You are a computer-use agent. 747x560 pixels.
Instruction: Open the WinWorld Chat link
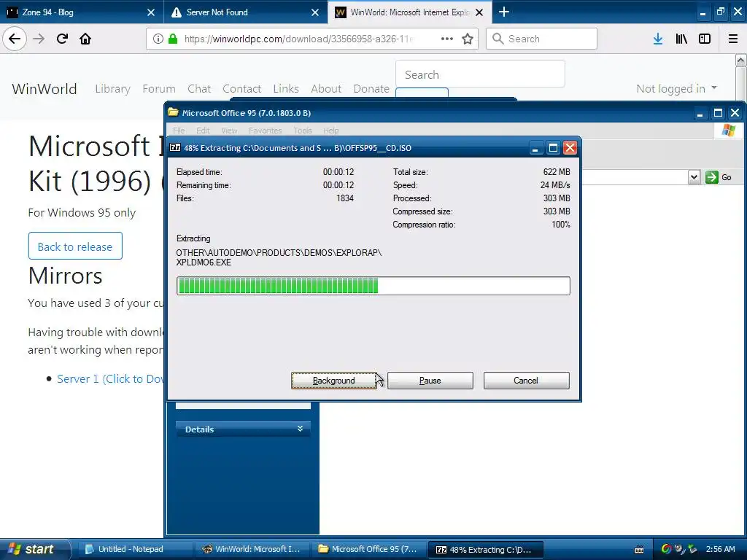199,88
